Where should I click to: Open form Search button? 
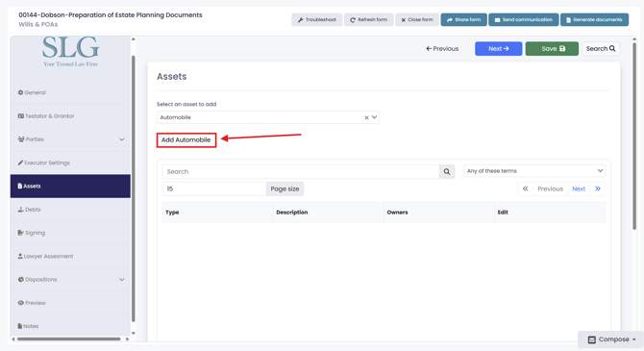[601, 48]
